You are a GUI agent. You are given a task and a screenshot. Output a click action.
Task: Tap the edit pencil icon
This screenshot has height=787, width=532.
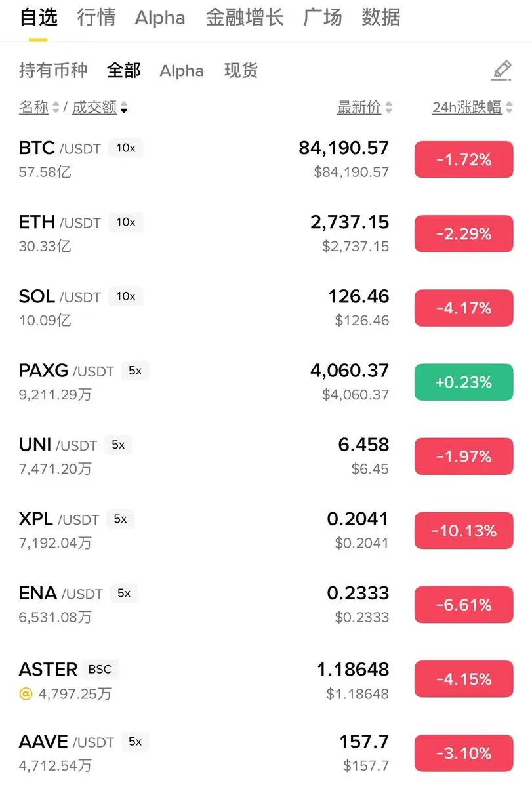[x=501, y=70]
